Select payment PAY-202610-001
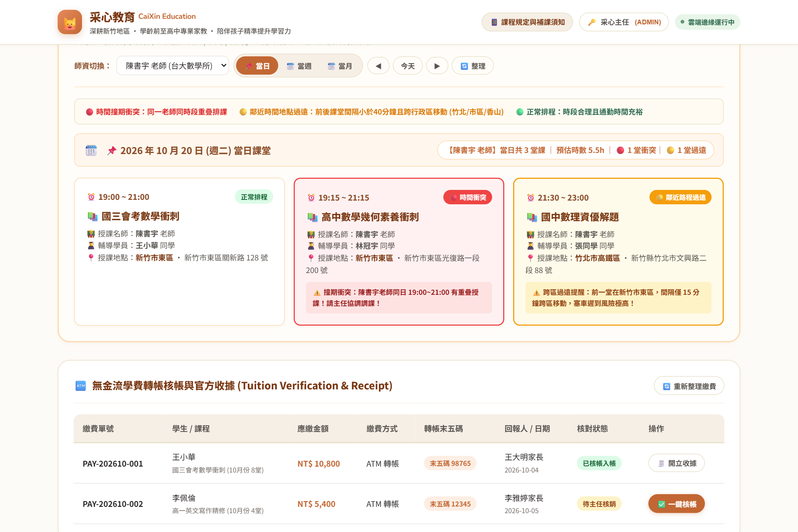The image size is (798, 532). tap(113, 464)
